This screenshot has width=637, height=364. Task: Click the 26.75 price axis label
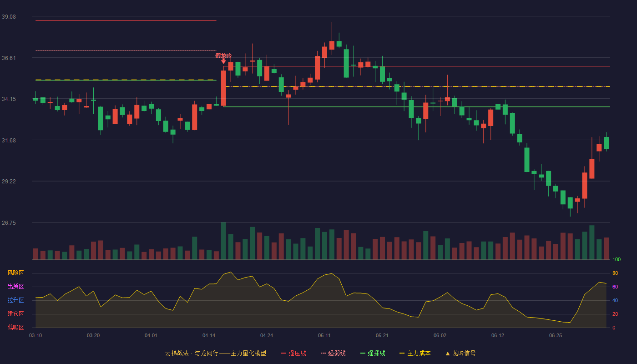coord(9,223)
